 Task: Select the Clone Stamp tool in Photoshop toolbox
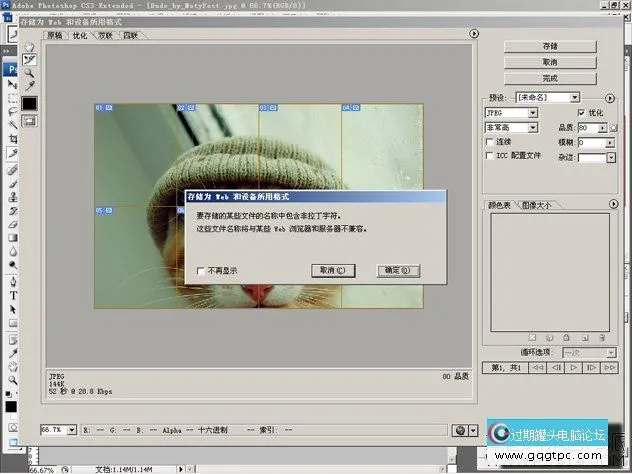(x=12, y=198)
